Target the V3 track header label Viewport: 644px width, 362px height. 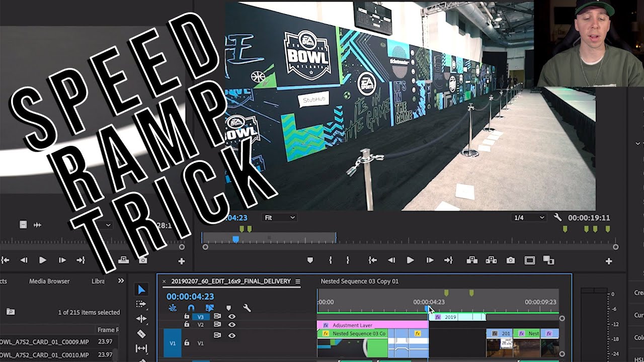[x=201, y=317]
